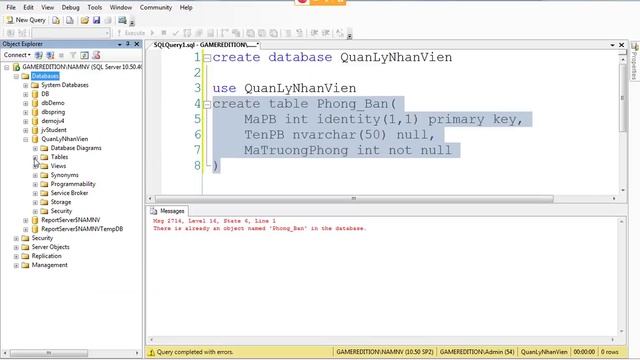The height and width of the screenshot is (360, 640).
Task: Click the Views folder icon
Action: 44,166
